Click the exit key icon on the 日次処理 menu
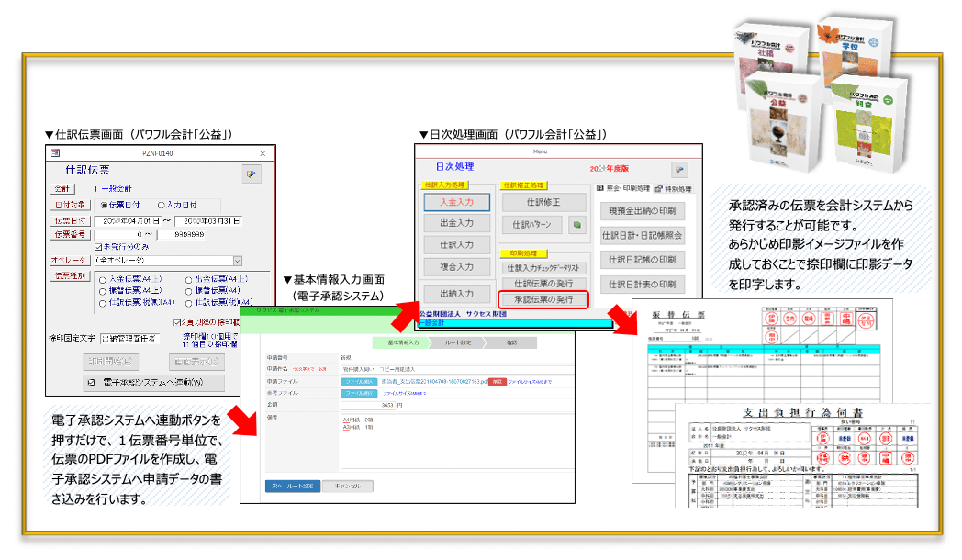Screen dimensions: 962x560 pyautogui.click(x=680, y=169)
